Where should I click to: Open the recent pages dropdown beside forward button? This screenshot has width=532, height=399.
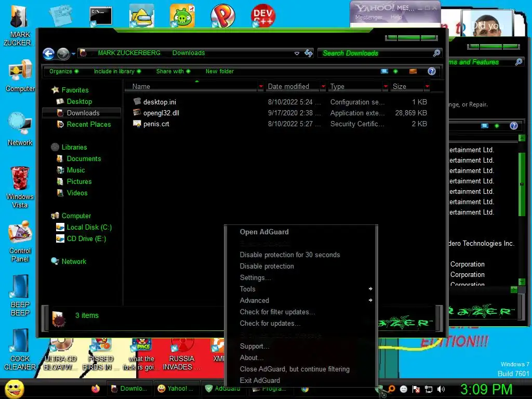pyautogui.click(x=73, y=54)
